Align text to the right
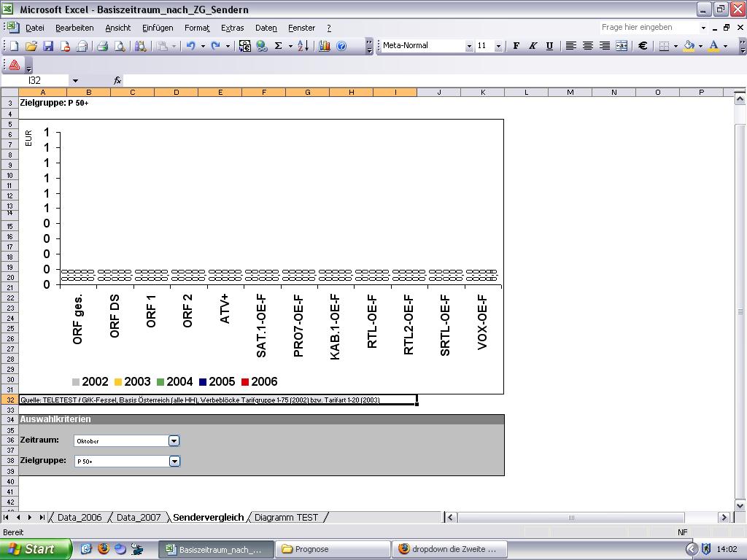This screenshot has width=747, height=560. coord(605,46)
